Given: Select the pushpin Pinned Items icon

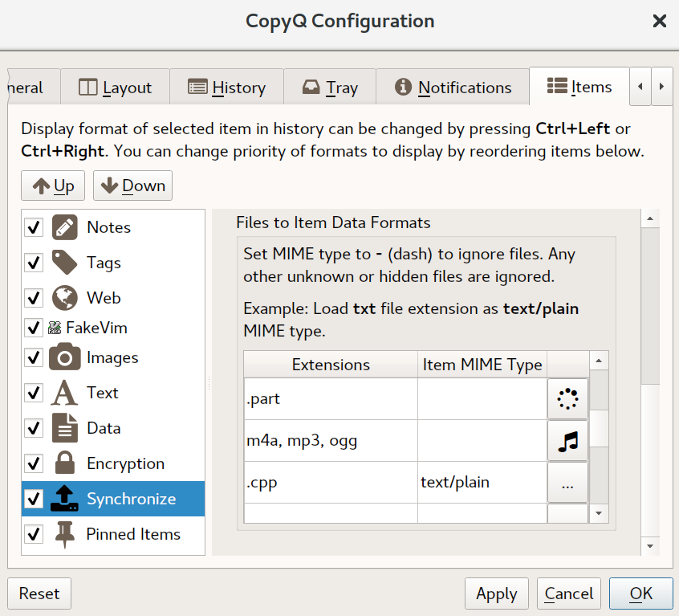Looking at the screenshot, I should (65, 534).
